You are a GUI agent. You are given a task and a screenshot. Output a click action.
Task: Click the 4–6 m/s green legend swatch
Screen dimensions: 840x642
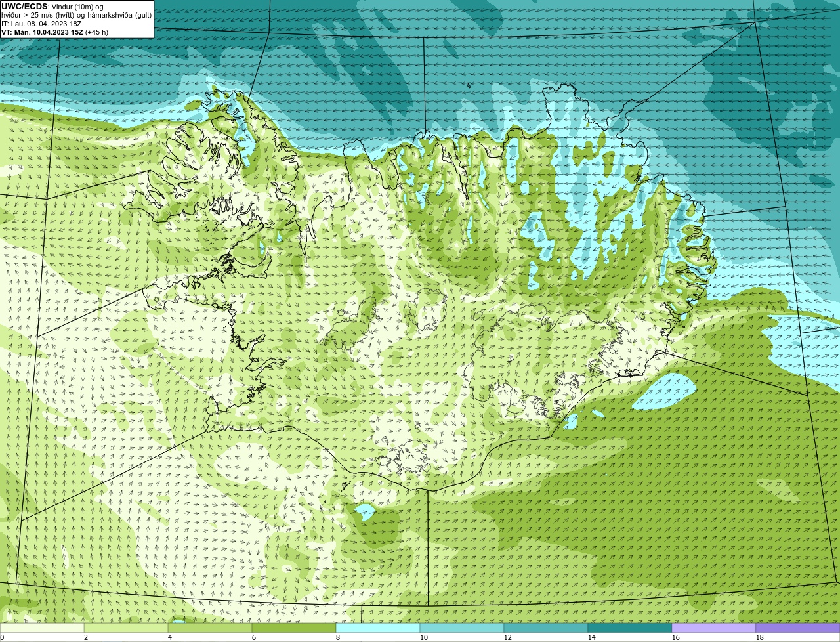tap(210, 628)
